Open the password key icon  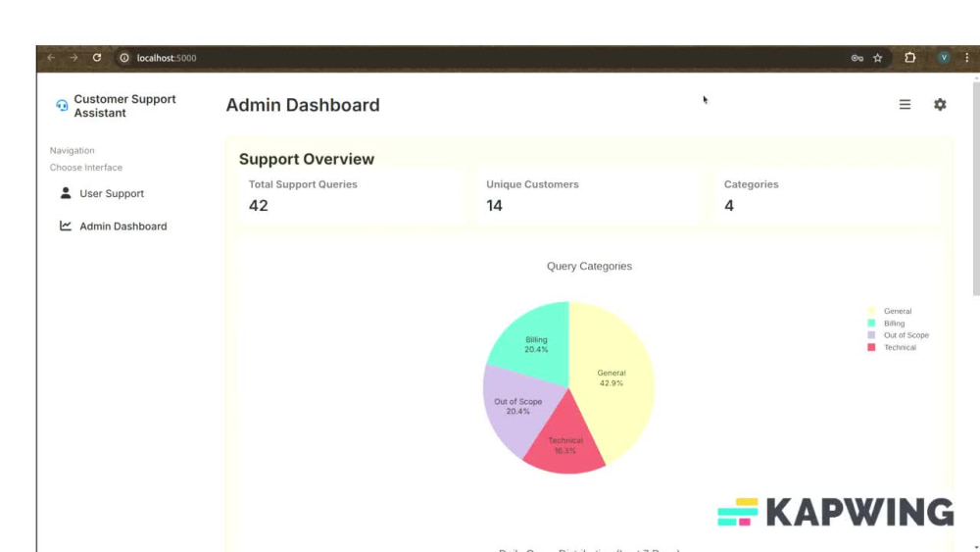click(857, 58)
